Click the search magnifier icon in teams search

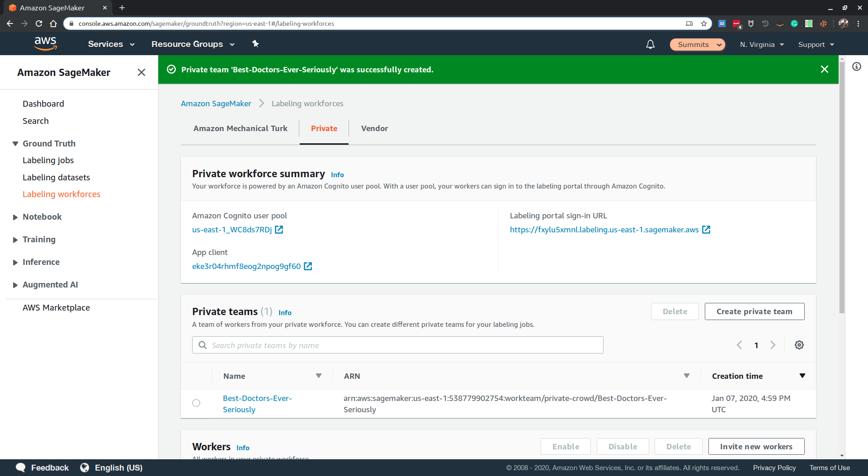(x=203, y=345)
